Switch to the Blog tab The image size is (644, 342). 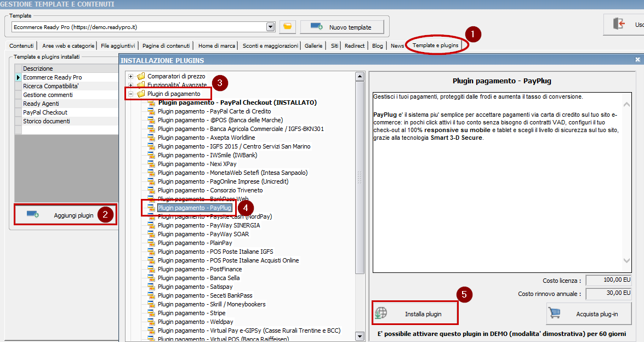pos(378,45)
